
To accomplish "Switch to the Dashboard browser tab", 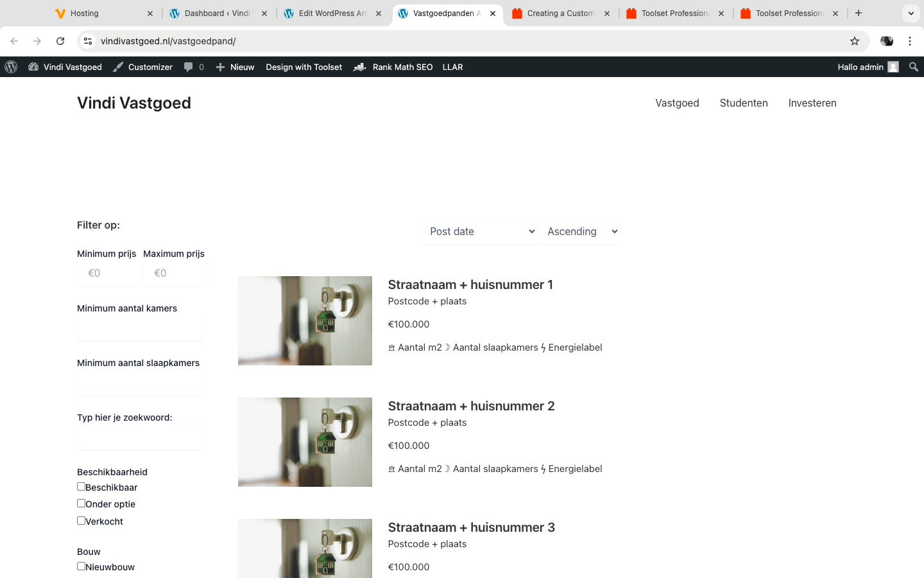I will [x=212, y=13].
